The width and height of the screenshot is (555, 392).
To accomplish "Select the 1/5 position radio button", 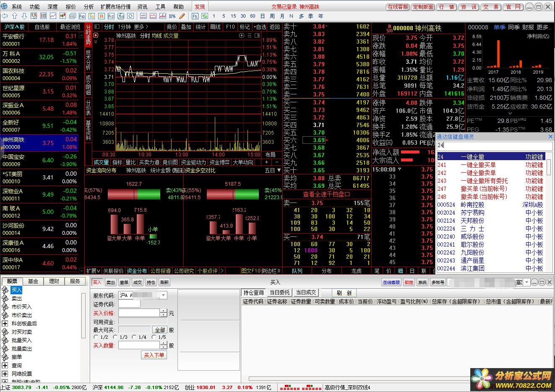I will click(x=154, y=337).
